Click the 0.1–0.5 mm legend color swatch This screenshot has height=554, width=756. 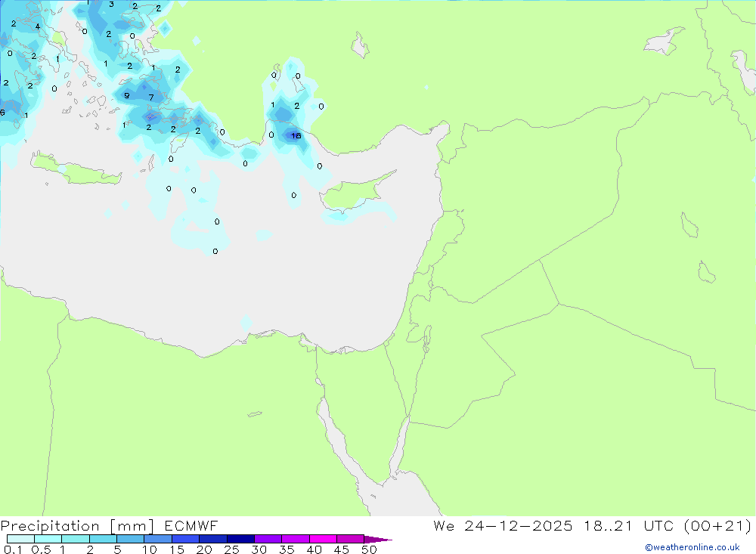[20, 539]
